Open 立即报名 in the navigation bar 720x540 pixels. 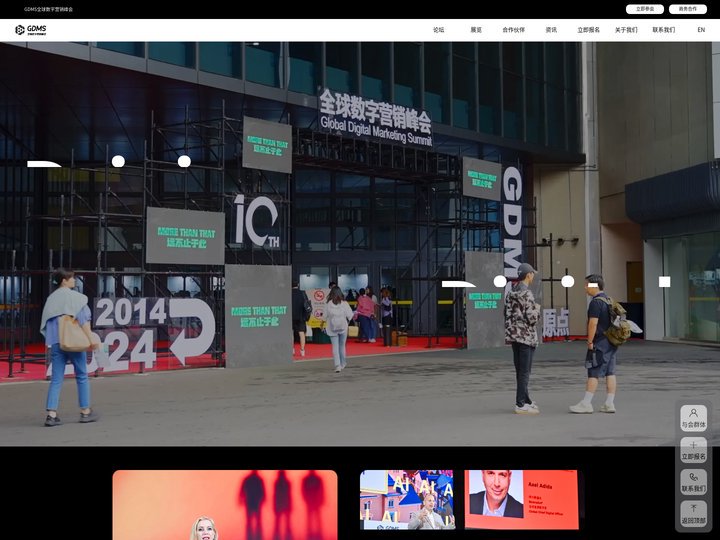[589, 30]
